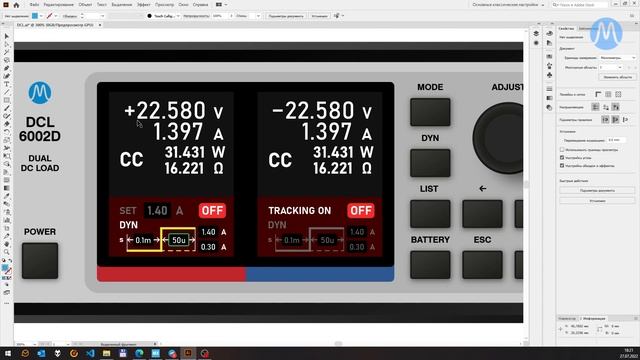Select the Eraser tool
Viewport: 640px width, 360px height.
[x=7, y=124]
